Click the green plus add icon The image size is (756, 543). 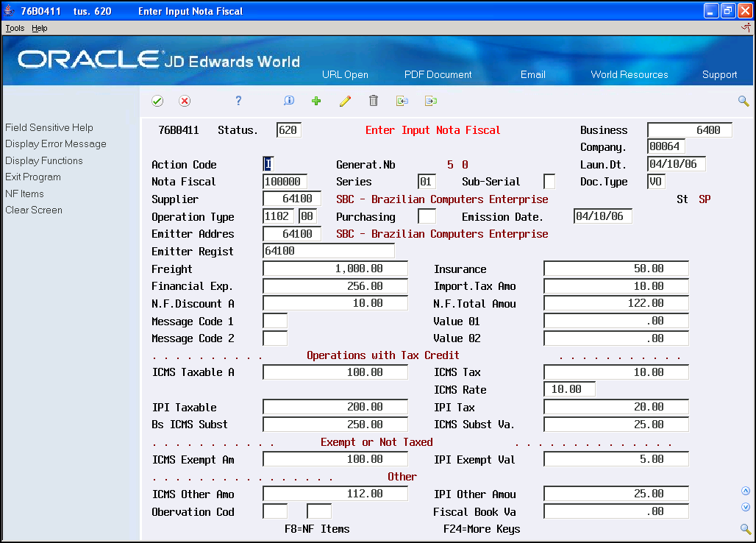316,101
